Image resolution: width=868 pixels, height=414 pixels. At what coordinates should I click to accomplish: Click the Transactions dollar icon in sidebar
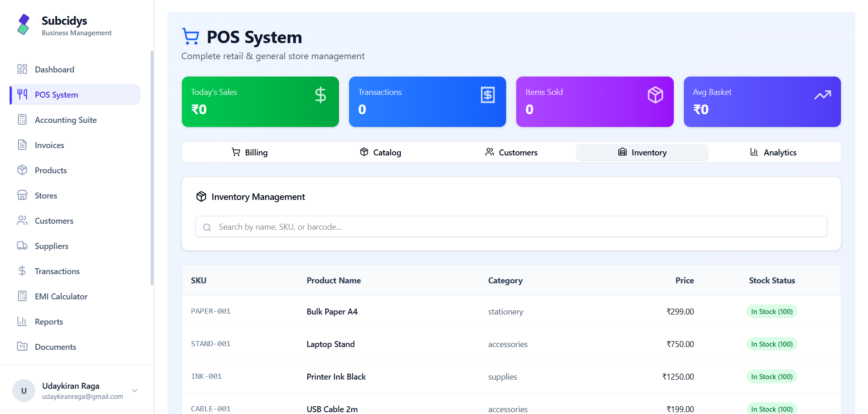tap(22, 271)
